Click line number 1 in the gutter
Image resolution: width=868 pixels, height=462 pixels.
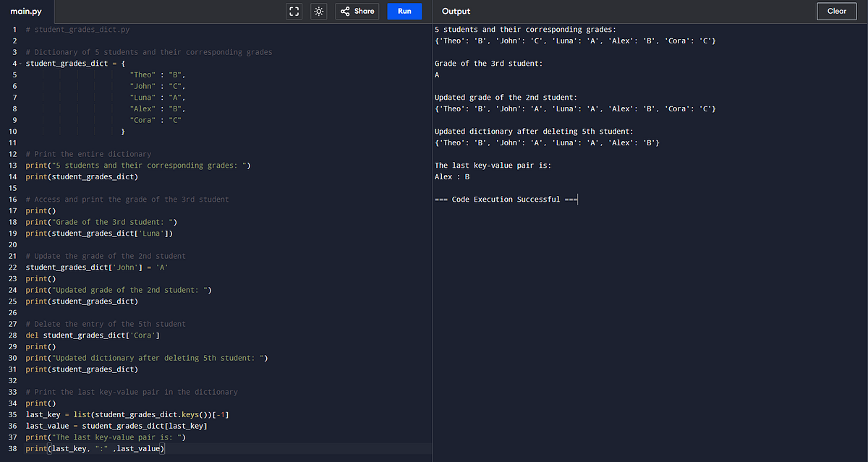14,29
